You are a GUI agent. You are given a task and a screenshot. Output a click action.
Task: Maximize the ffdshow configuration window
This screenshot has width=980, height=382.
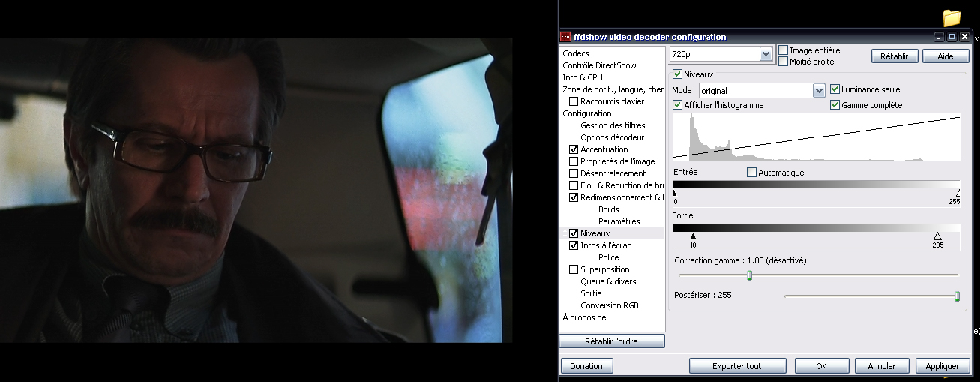952,36
